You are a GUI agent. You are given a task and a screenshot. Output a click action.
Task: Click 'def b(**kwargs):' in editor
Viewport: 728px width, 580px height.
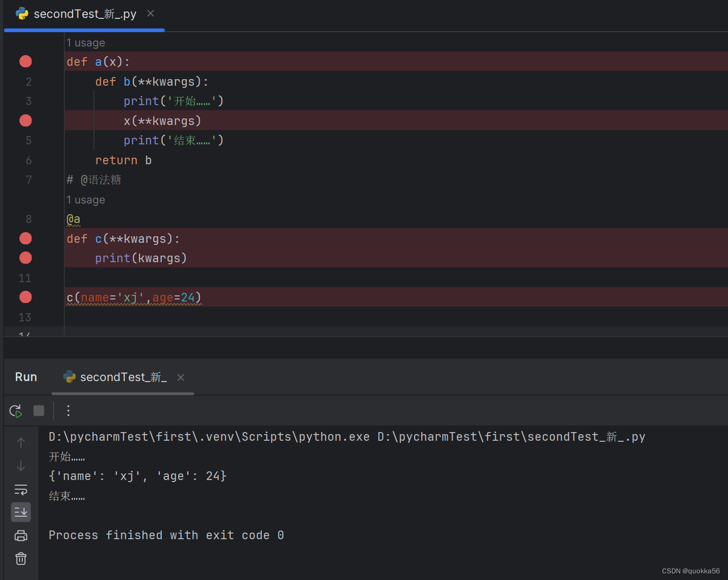(x=152, y=82)
